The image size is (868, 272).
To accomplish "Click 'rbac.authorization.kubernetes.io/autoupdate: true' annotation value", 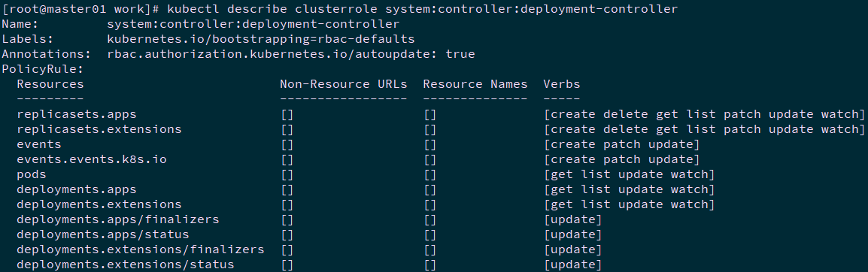I will point(290,55).
